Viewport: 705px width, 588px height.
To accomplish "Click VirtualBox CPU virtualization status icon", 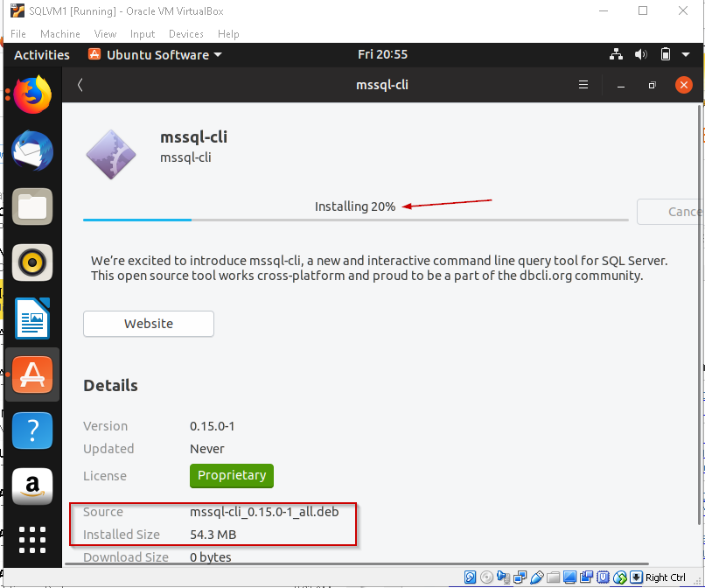I will tap(603, 577).
